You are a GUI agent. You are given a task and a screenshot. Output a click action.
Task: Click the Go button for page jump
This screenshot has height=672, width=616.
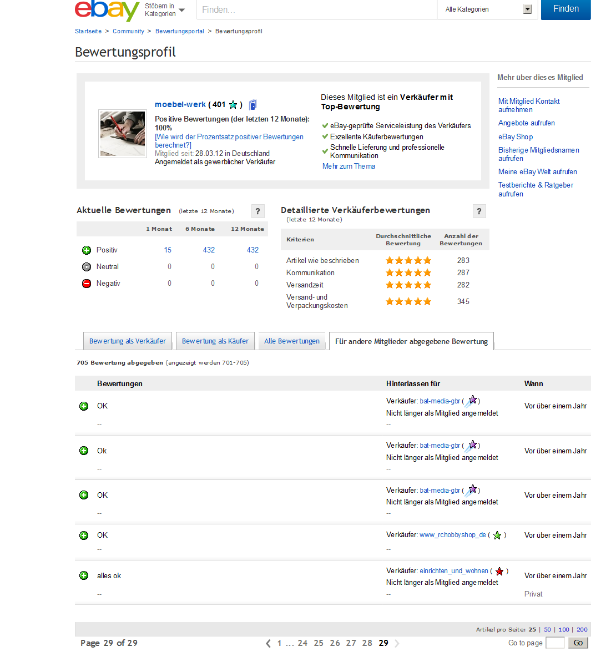coord(578,643)
